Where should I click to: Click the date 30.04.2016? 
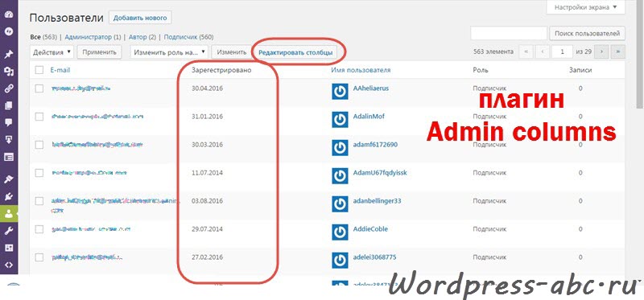(208, 88)
